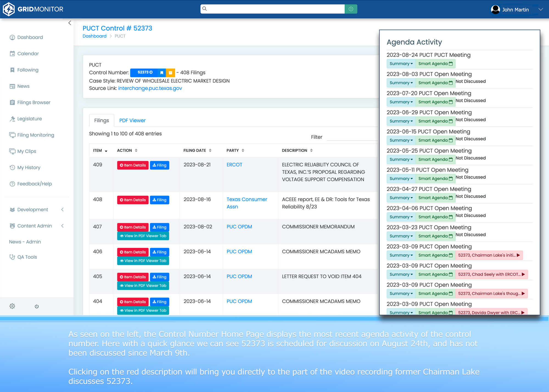Click the Content Admin sidebar icon
The height and width of the screenshot is (392, 549).
click(x=12, y=226)
